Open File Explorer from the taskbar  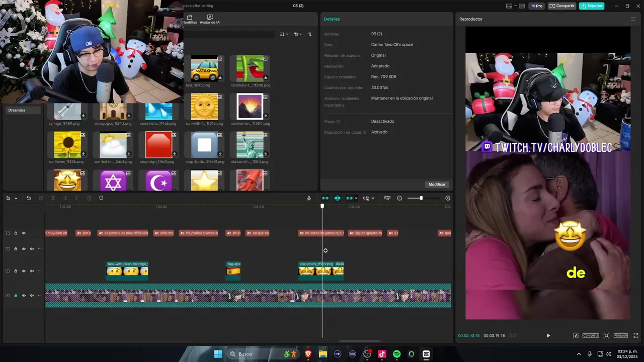tap(323, 354)
